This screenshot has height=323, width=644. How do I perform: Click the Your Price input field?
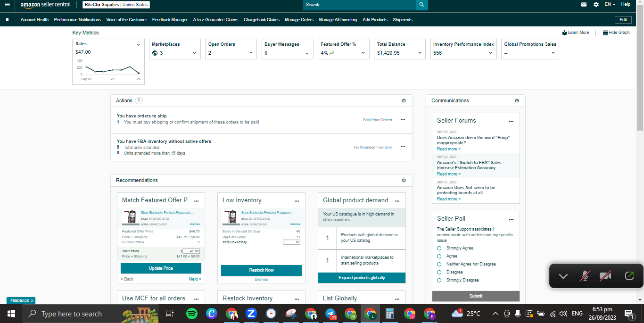point(191,251)
